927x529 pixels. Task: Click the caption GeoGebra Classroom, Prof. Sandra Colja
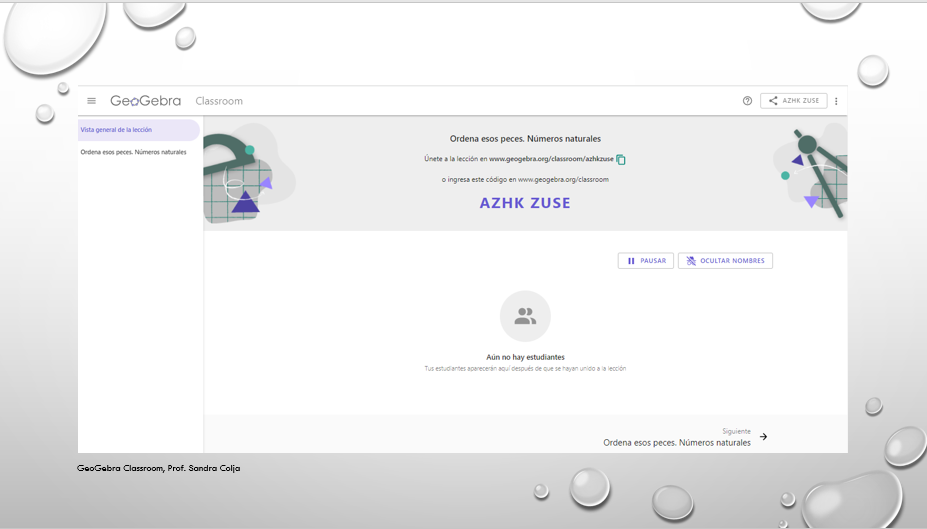[158, 468]
